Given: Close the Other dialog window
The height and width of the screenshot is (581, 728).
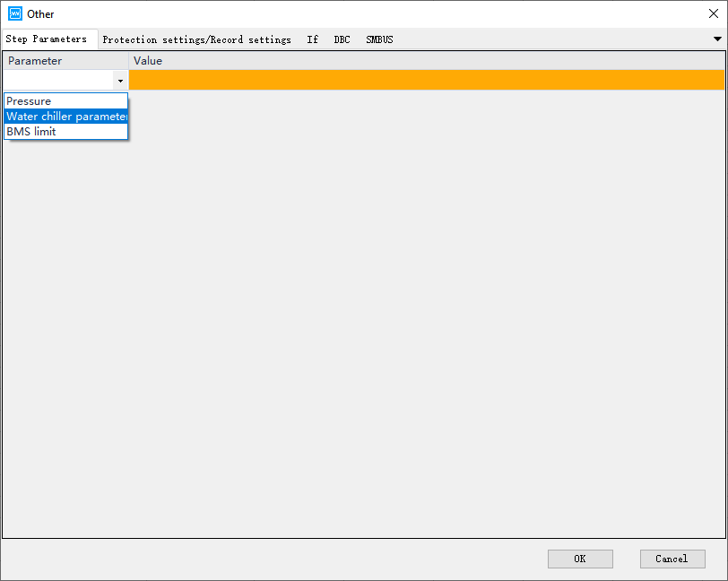Looking at the screenshot, I should pyautogui.click(x=714, y=13).
